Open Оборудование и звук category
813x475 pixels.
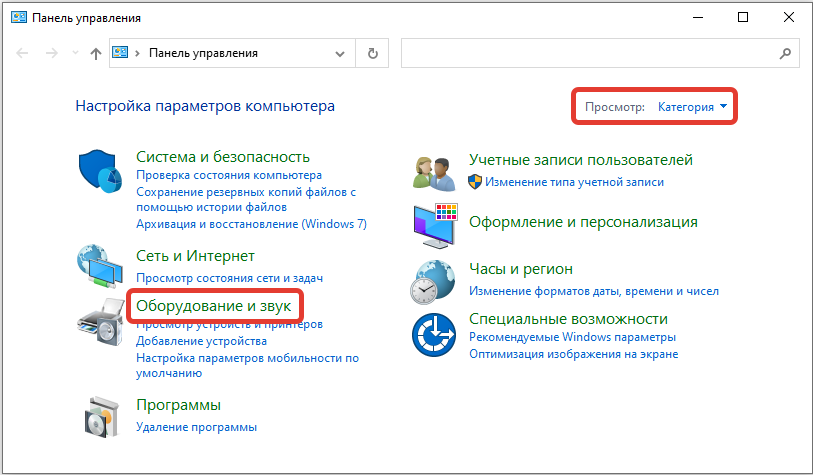pyautogui.click(x=215, y=304)
